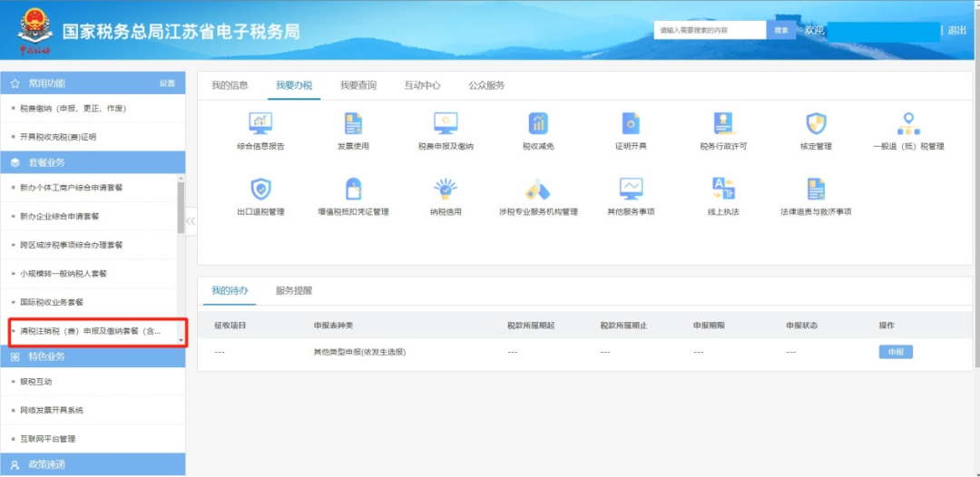Image resolution: width=980 pixels, height=477 pixels.
Task: Click the 申报 button in table
Action: [896, 352]
